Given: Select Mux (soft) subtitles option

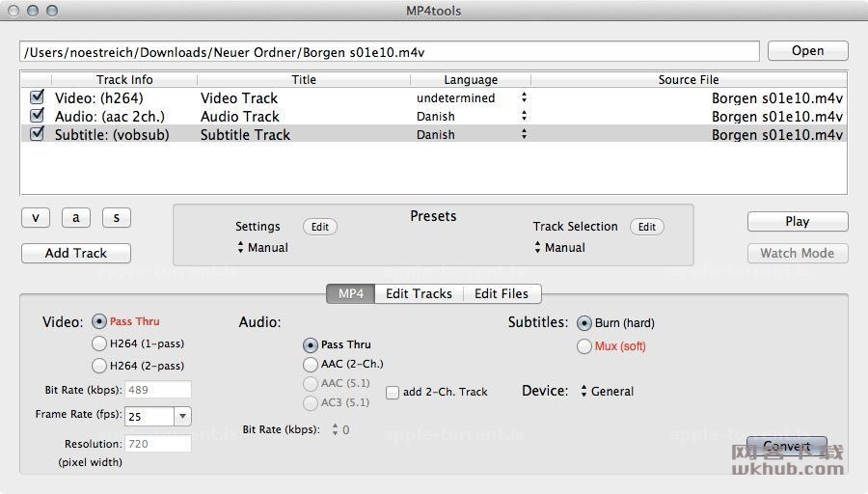Looking at the screenshot, I should (584, 346).
